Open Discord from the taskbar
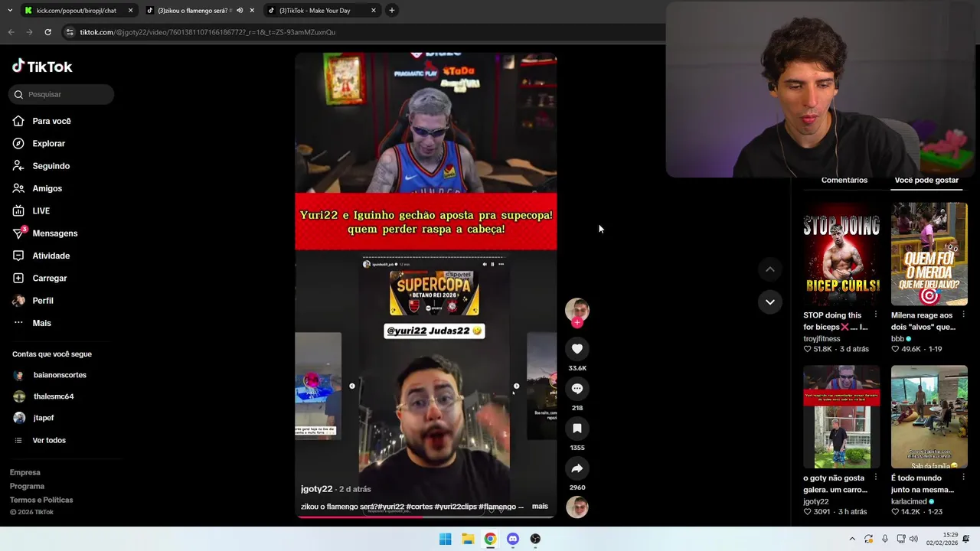The width and height of the screenshot is (980, 551). [x=513, y=539]
